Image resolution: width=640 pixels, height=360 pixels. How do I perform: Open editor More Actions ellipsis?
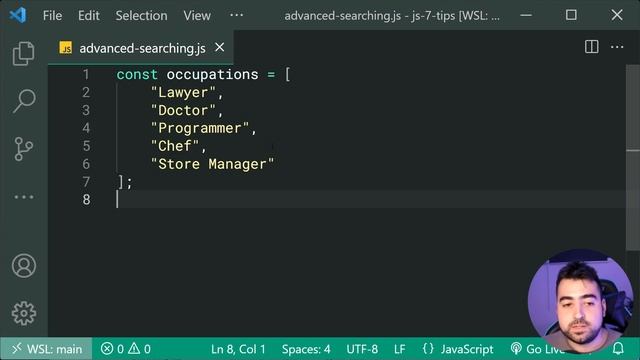[617, 47]
